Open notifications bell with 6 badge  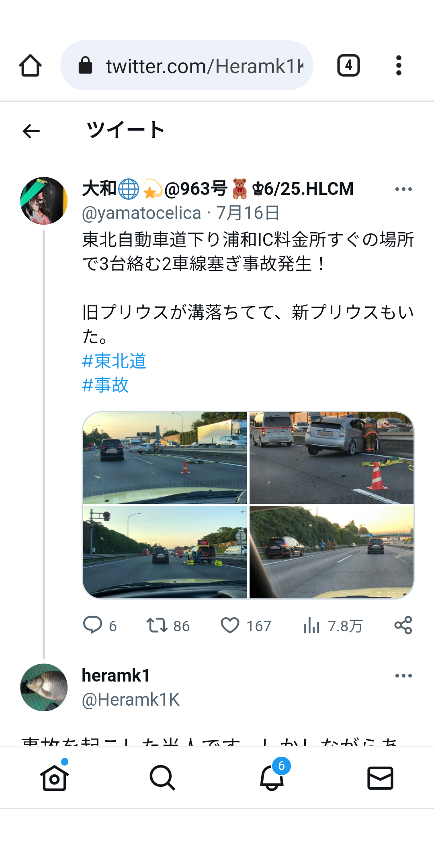click(272, 778)
